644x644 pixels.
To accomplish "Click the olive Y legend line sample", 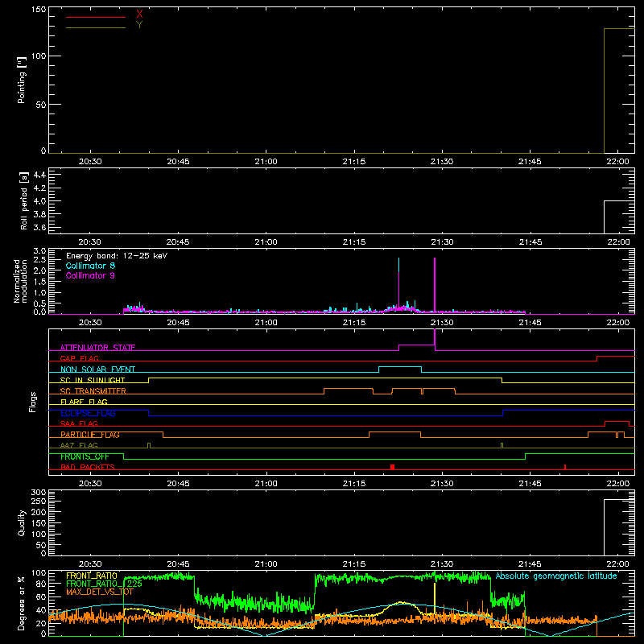I will [96, 28].
